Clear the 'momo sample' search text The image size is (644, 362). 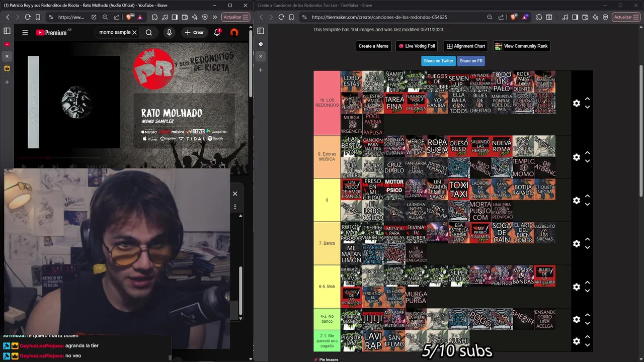(x=134, y=32)
